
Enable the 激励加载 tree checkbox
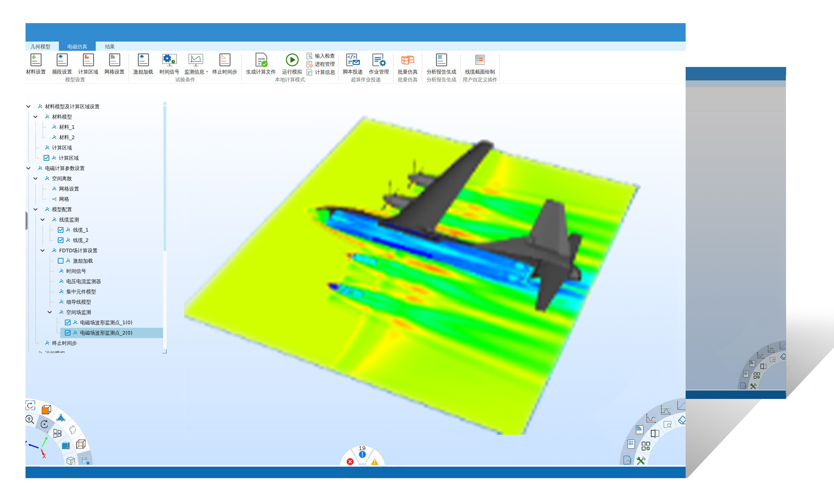click(61, 261)
